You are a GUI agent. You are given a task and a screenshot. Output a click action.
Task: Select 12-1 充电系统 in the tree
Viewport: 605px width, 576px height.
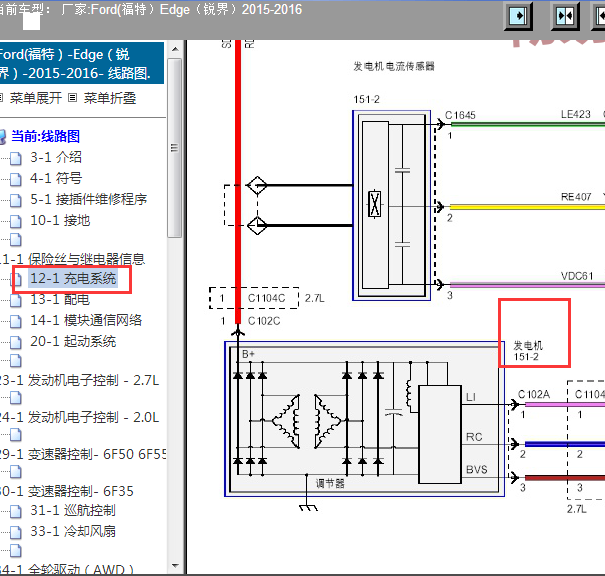click(x=73, y=278)
